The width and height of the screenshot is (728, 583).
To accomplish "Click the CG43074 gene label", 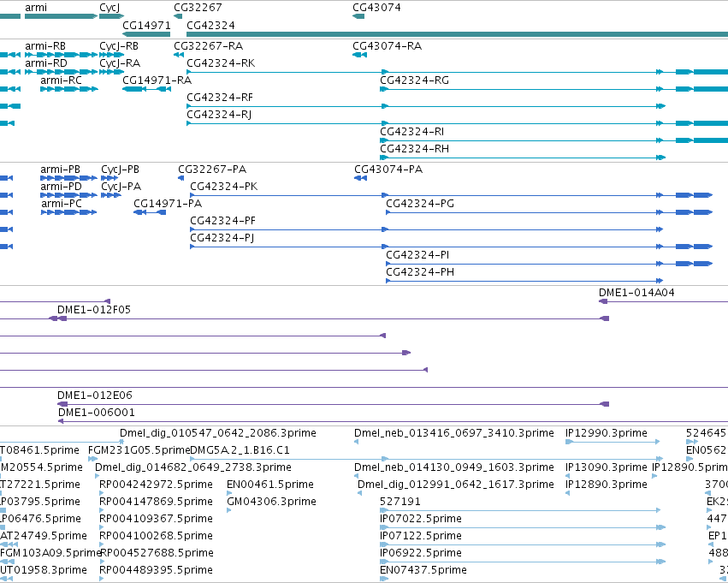I will pos(376,8).
